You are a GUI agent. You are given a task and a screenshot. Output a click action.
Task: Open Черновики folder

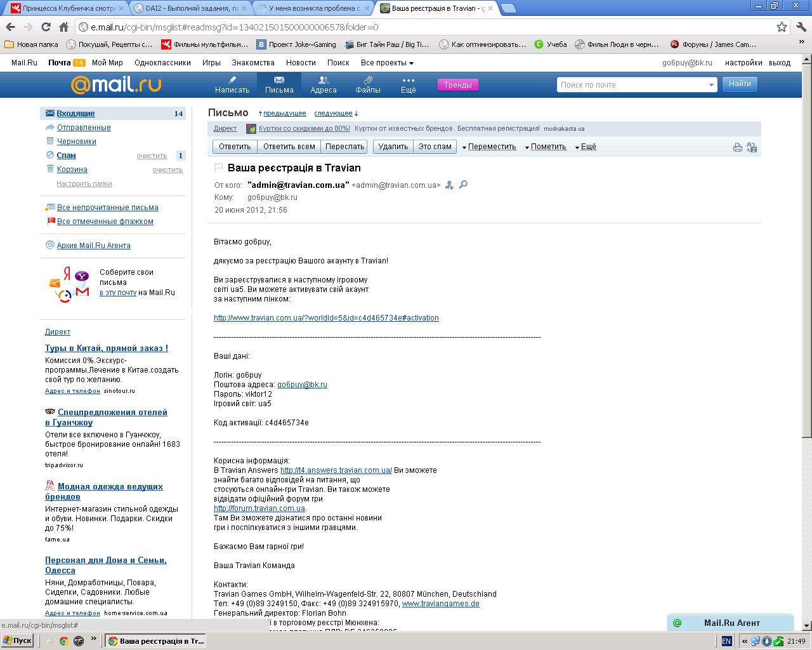[x=76, y=142]
